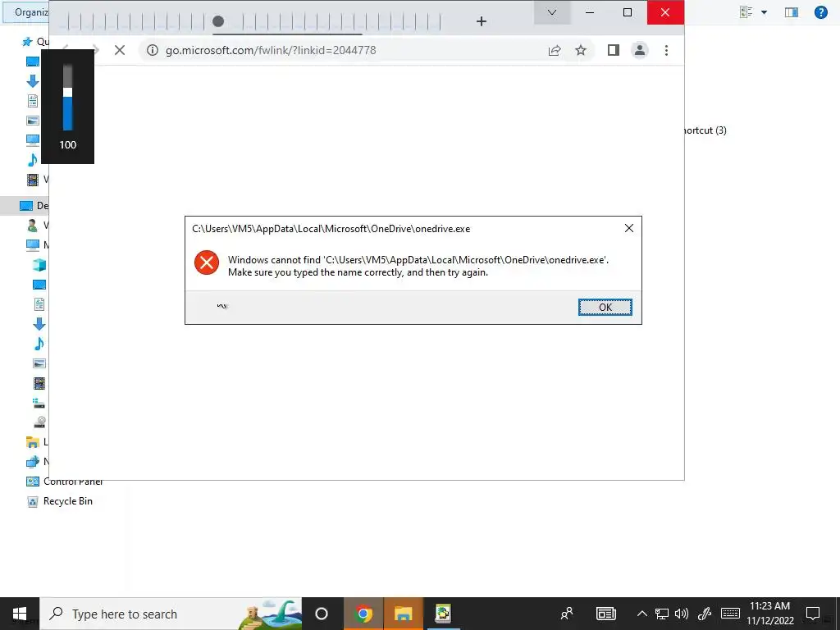
Task: Open Cortana circle on taskbar
Action: (x=322, y=614)
